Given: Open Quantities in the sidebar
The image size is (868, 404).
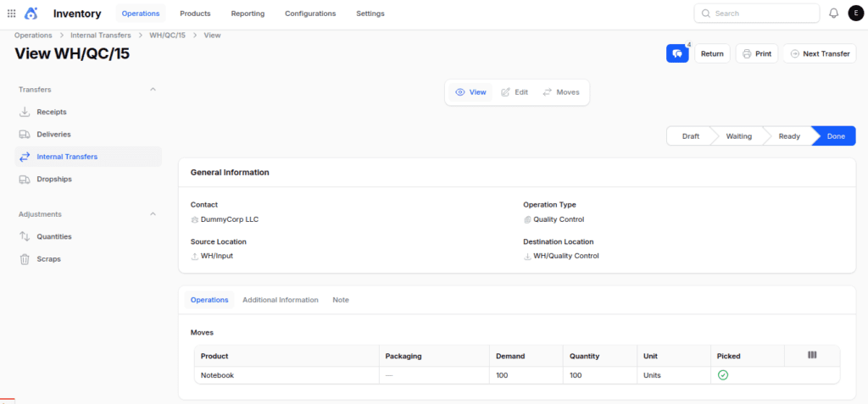Looking at the screenshot, I should point(88,236).
